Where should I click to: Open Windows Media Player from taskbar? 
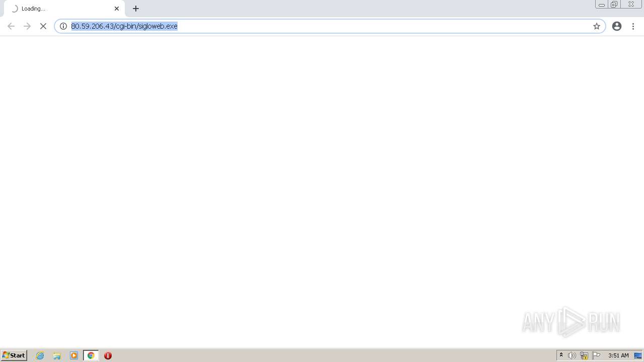[x=74, y=355]
